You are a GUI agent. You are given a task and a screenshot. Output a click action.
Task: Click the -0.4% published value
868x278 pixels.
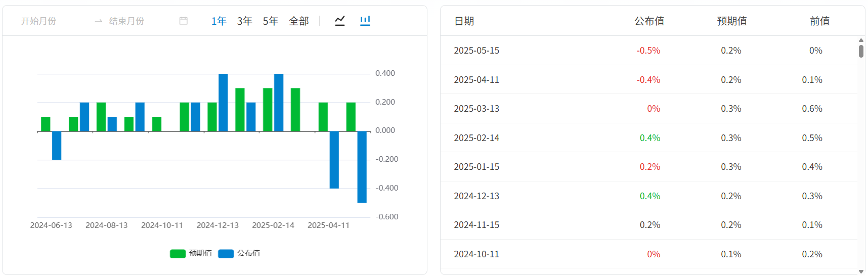648,80
